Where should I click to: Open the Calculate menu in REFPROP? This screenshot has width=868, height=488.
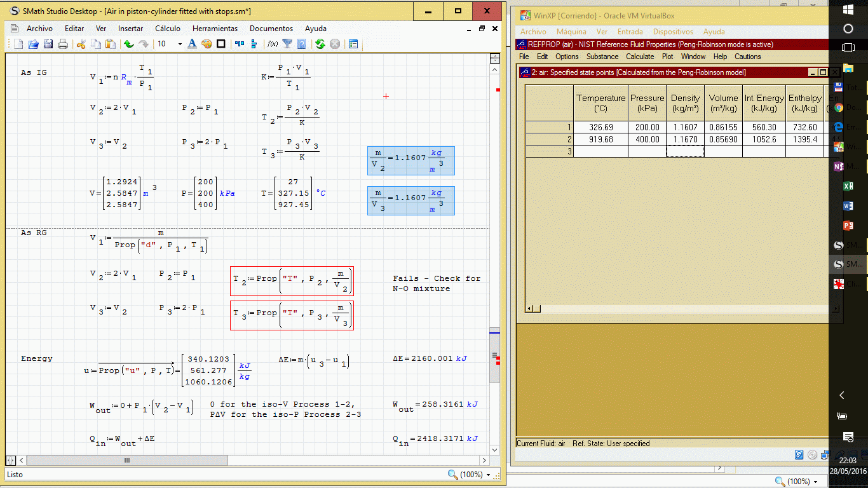tap(639, 57)
